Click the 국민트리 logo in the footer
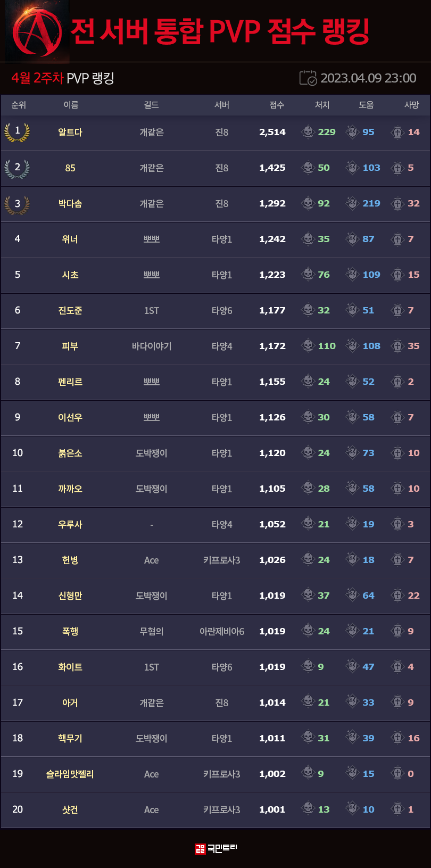The image size is (431, 868). (x=215, y=848)
